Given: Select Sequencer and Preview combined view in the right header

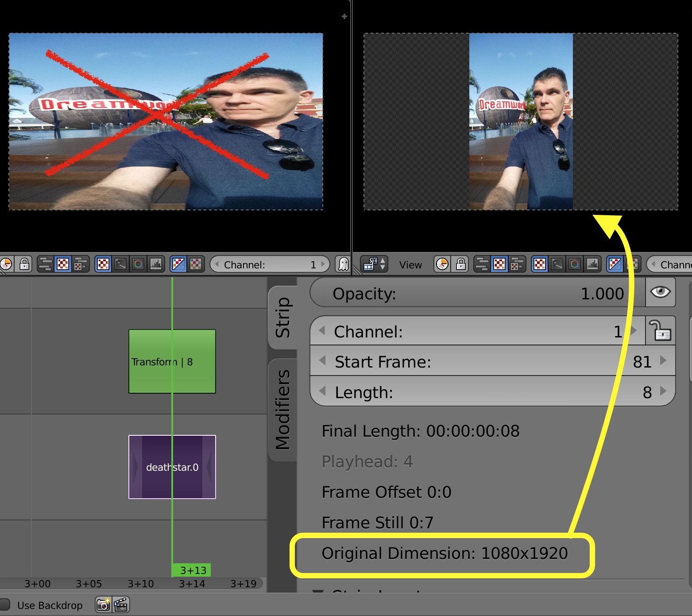Looking at the screenshot, I should [517, 264].
